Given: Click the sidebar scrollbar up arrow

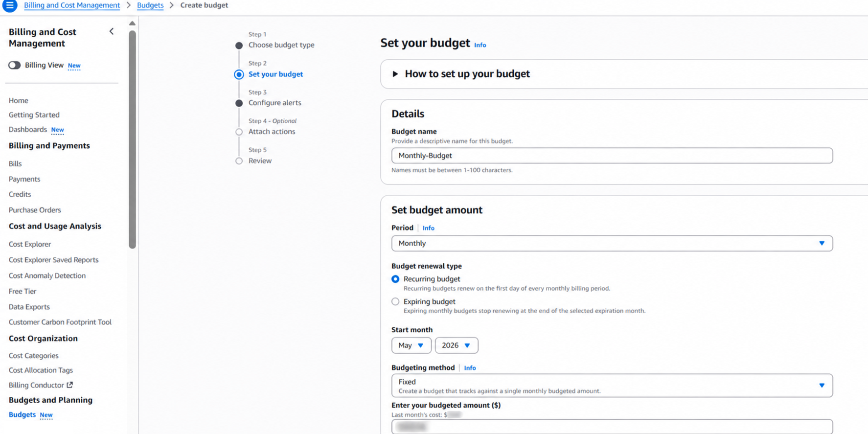Looking at the screenshot, I should 132,23.
